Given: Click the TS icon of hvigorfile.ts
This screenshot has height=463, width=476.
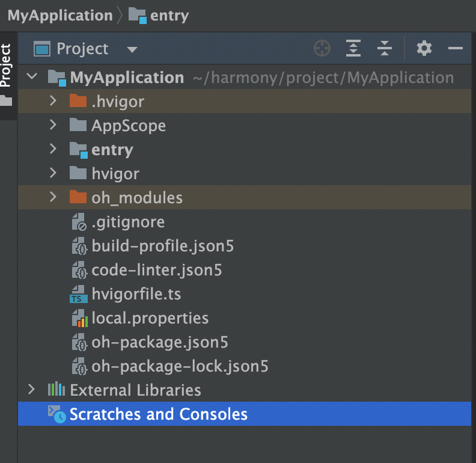Looking at the screenshot, I should pos(79,294).
